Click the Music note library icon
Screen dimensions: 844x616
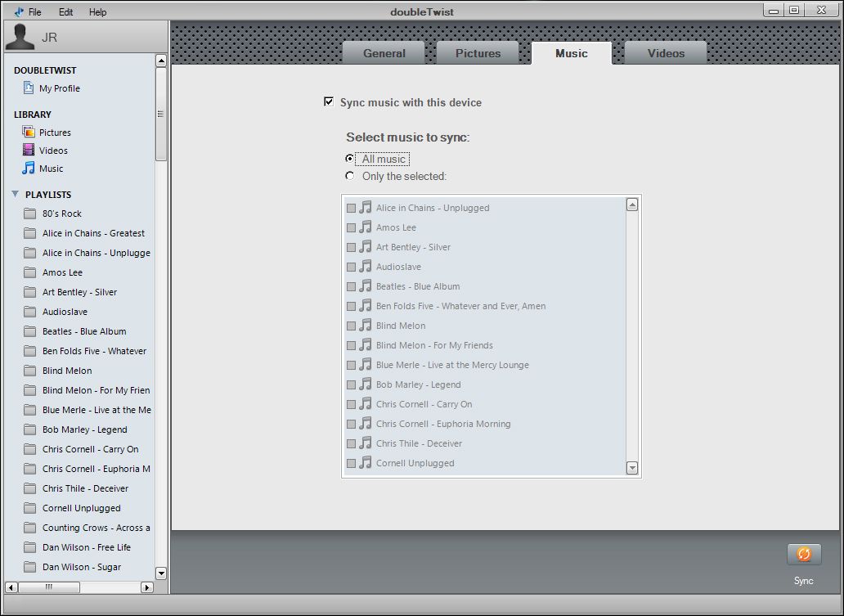pyautogui.click(x=28, y=168)
